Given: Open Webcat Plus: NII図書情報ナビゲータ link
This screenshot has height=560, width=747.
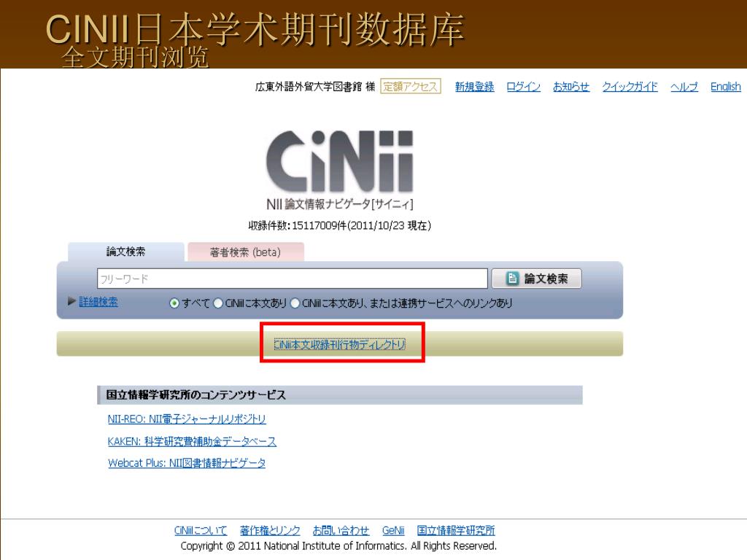Looking at the screenshot, I should point(187,463).
